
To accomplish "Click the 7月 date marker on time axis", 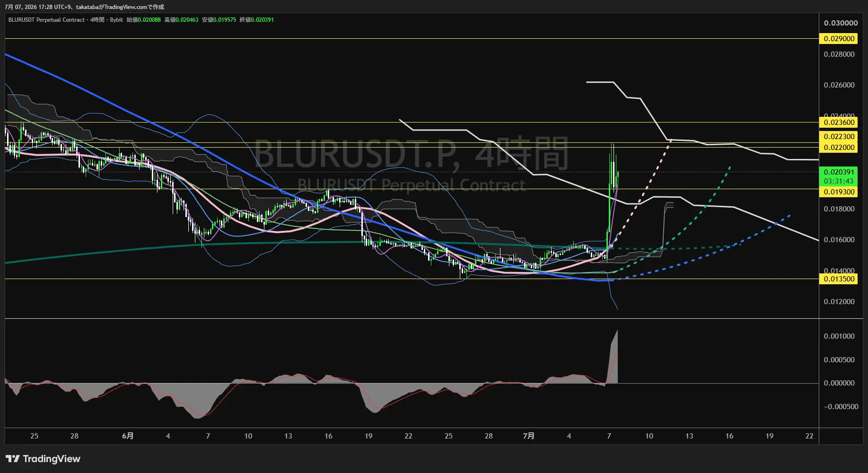I will click(x=529, y=436).
